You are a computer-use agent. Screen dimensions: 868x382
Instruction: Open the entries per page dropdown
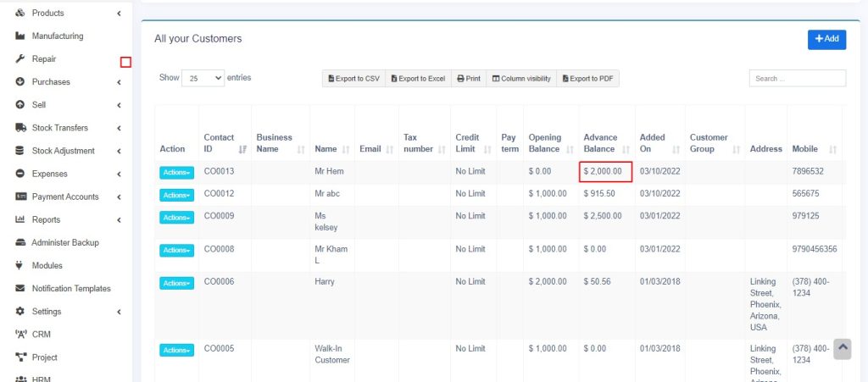[x=203, y=78]
